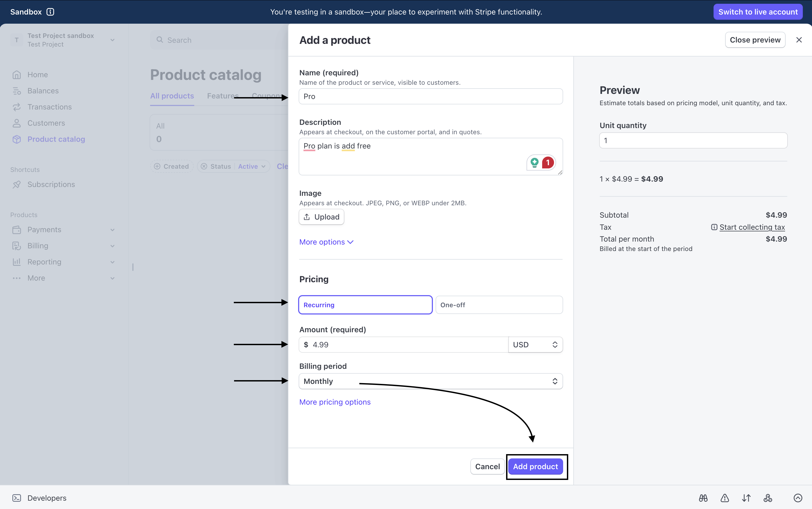The height and width of the screenshot is (509, 812).
Task: Click the binoculars inspector icon in the developer bar
Action: click(703, 498)
